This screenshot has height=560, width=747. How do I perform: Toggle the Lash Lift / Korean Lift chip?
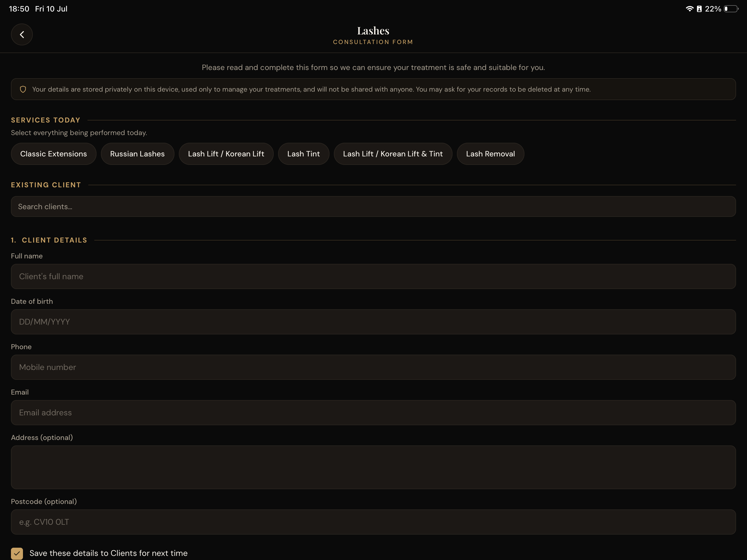tap(226, 154)
